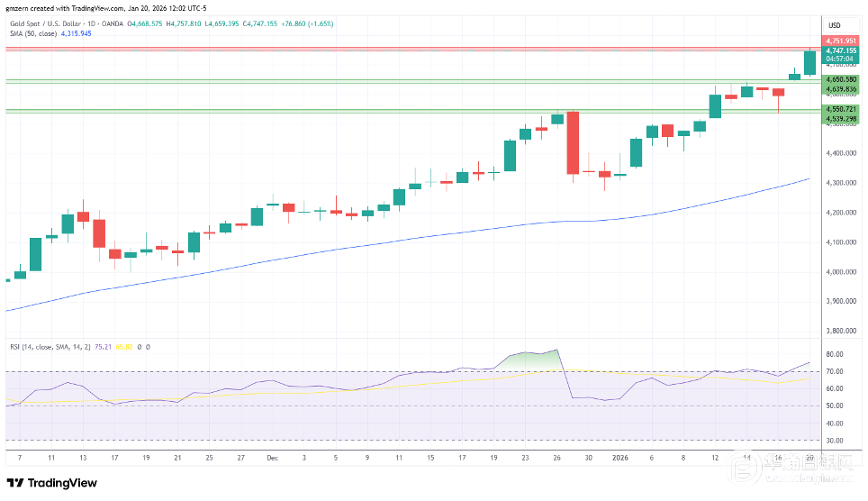Click the 70.00 level on RSI axis
The width and height of the screenshot is (868, 501).
pyautogui.click(x=835, y=371)
